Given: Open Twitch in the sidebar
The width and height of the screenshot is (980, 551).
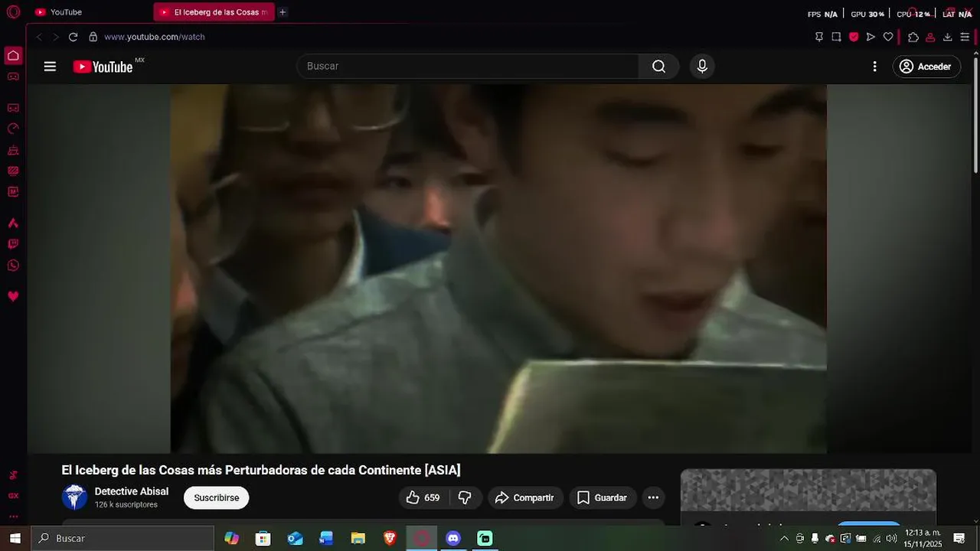Looking at the screenshot, I should coord(13,244).
